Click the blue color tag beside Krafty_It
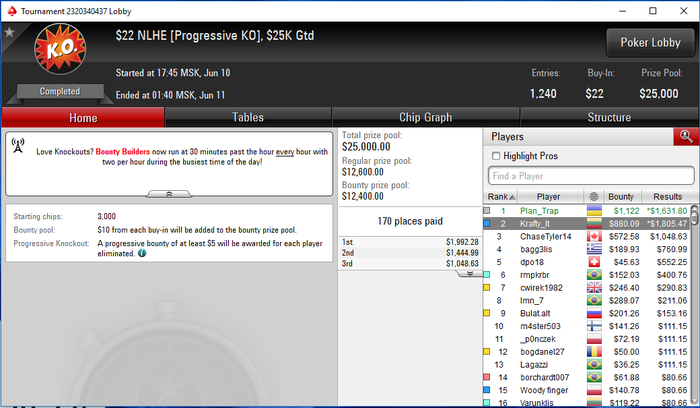Image resolution: width=700 pixels, height=408 pixels. 487,224
